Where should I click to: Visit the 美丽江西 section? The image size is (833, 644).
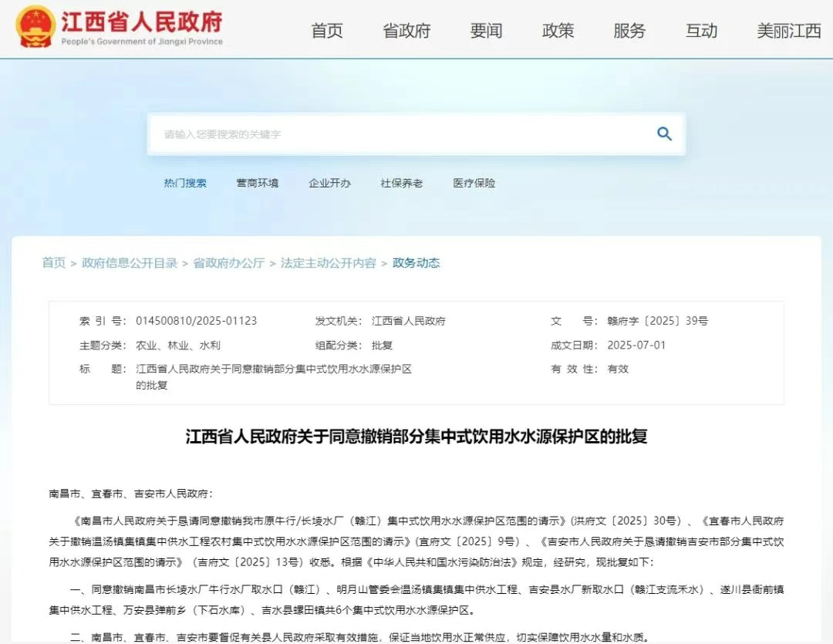(789, 30)
